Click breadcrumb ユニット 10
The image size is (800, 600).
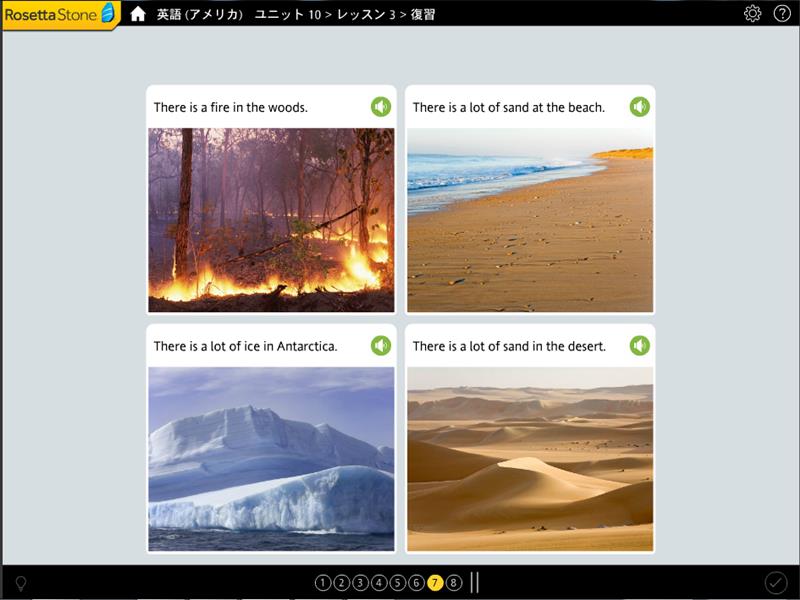point(287,14)
